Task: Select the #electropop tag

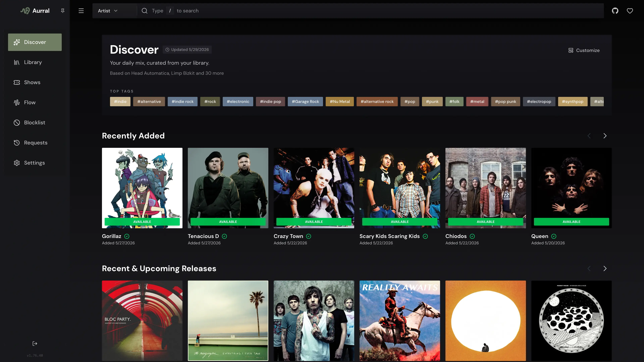Action: (539, 101)
